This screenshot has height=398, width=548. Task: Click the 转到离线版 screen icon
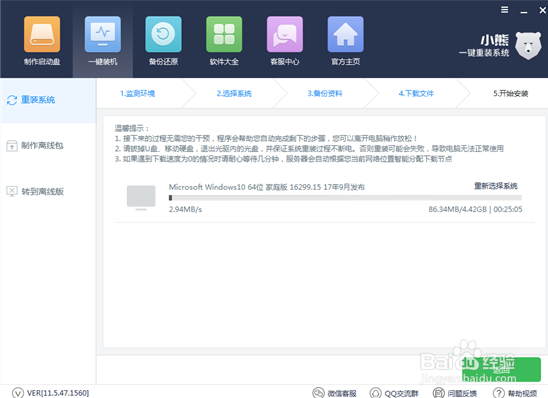tap(12, 191)
